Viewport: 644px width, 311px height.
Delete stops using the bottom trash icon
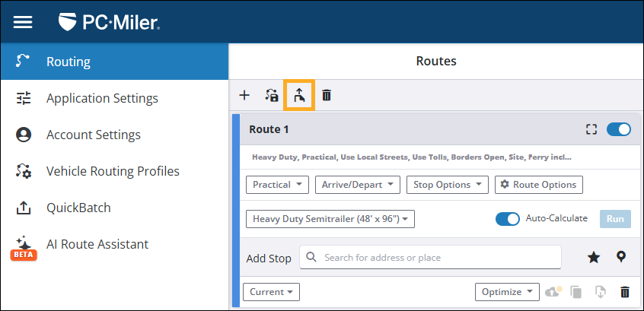[625, 292]
